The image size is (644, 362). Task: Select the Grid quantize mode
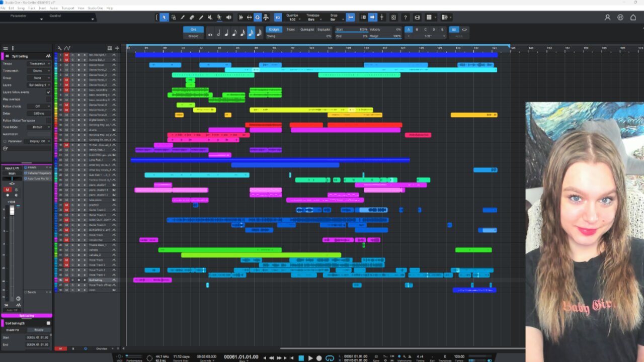tap(193, 30)
